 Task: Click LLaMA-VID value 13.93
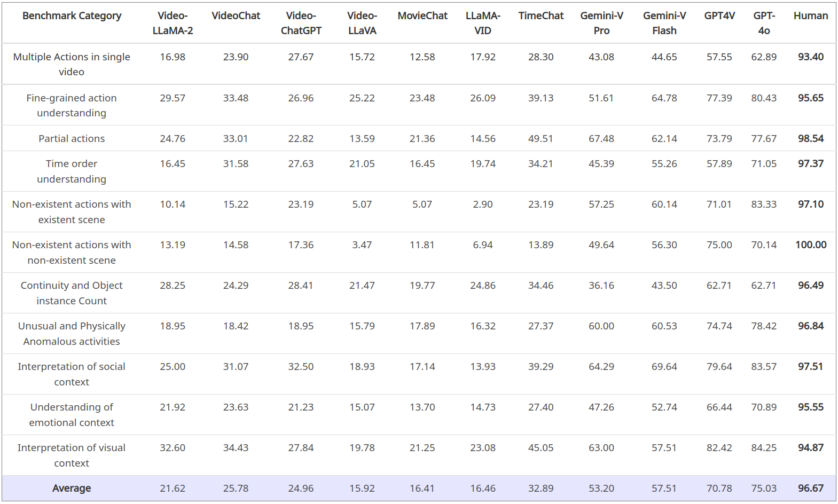click(x=483, y=367)
